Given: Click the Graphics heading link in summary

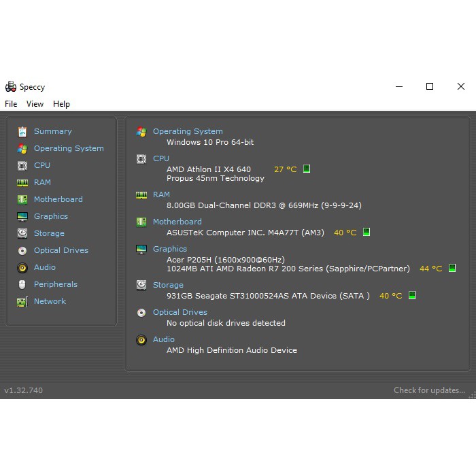Looking at the screenshot, I should (170, 249).
